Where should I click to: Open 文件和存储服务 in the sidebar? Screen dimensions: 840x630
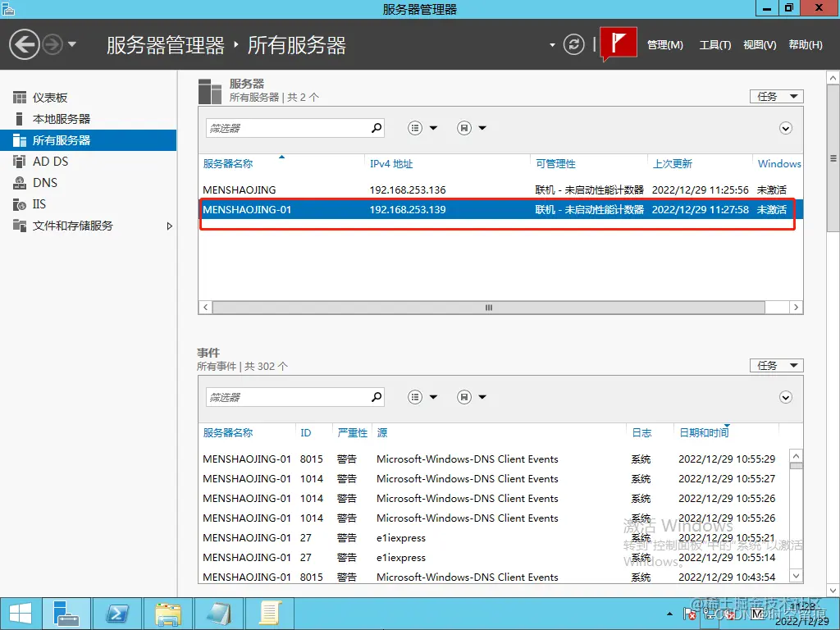(89, 226)
